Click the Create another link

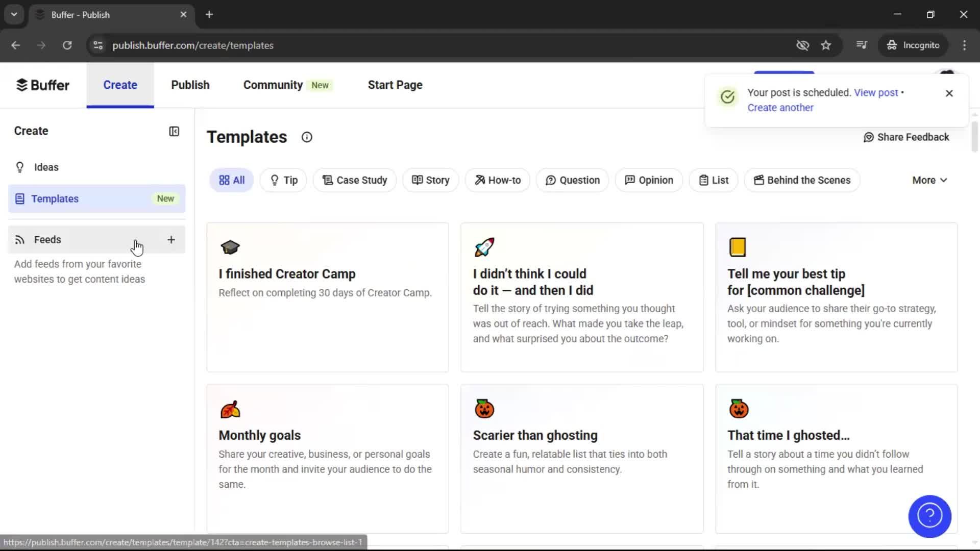point(780,108)
